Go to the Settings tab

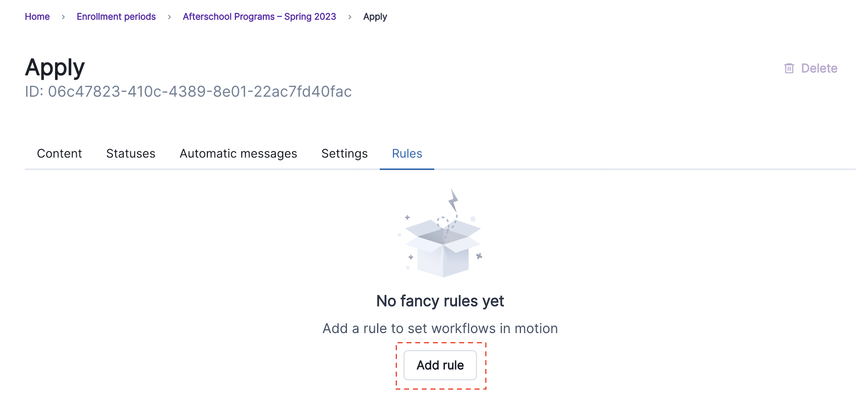[x=344, y=154]
